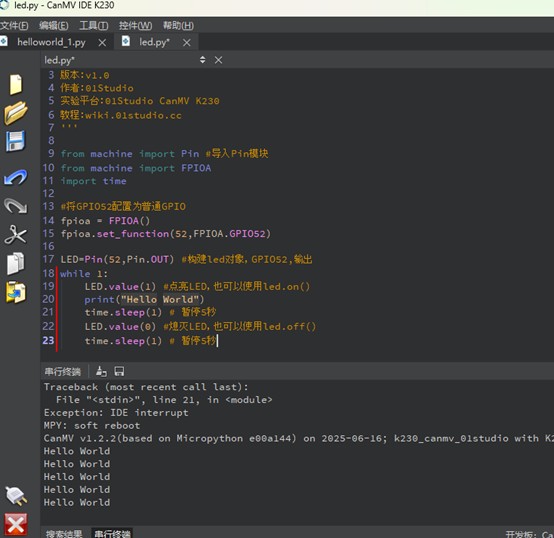Open a file with the folder icon
This screenshot has height=538, width=554.
pyautogui.click(x=16, y=113)
